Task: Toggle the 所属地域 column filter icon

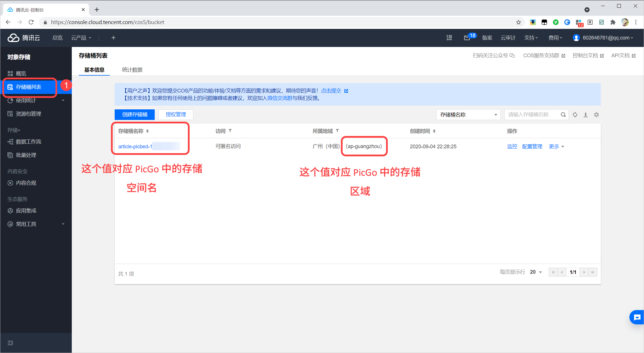Action: [x=337, y=131]
